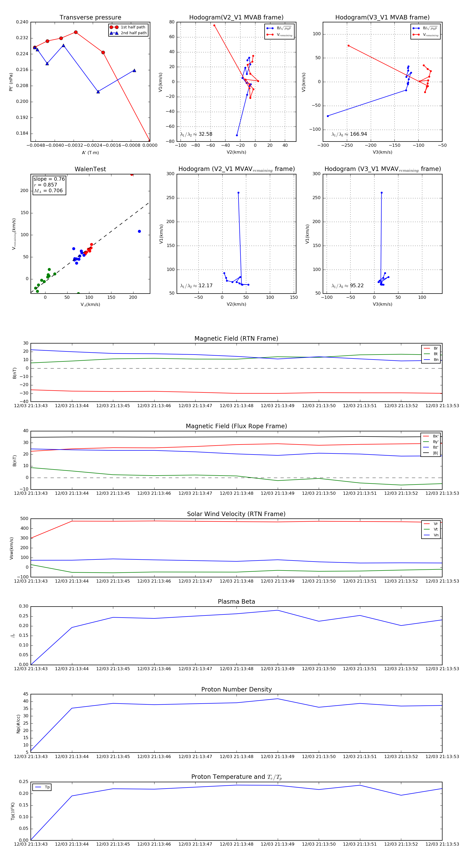Click the 'Proton Number Density' plot title
Screen dimensions: 473x868
pyautogui.click(x=236, y=689)
